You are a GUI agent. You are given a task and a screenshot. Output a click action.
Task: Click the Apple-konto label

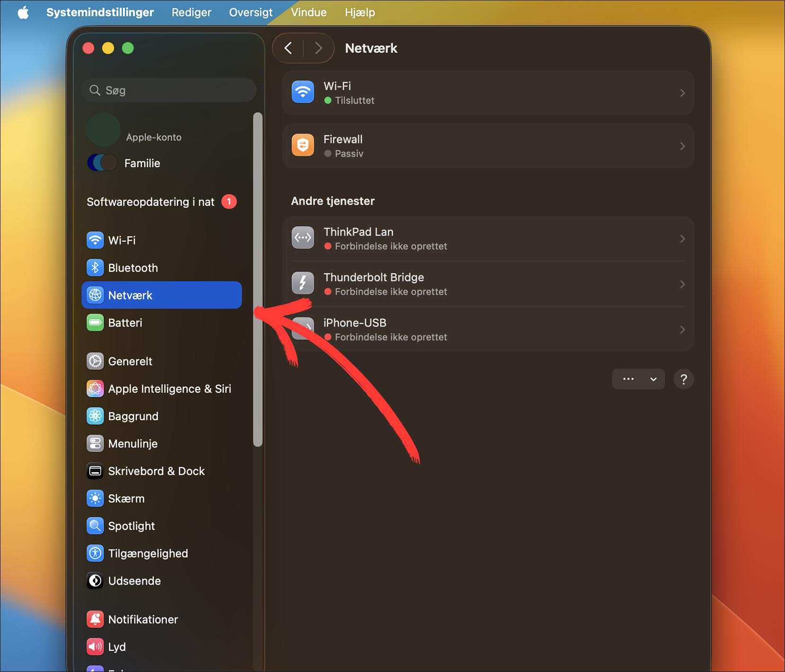click(154, 137)
